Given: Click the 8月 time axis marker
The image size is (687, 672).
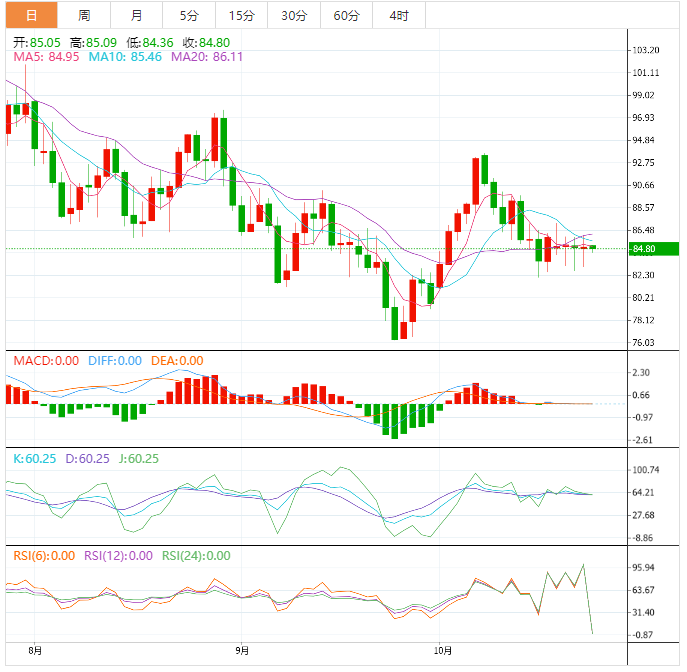Looking at the screenshot, I should (x=35, y=651).
